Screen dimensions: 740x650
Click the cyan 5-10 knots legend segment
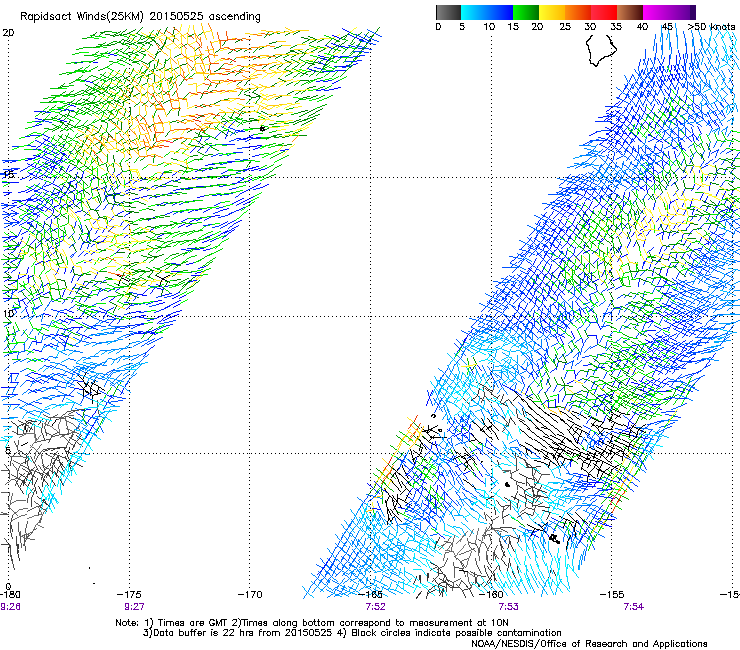pyautogui.click(x=474, y=12)
